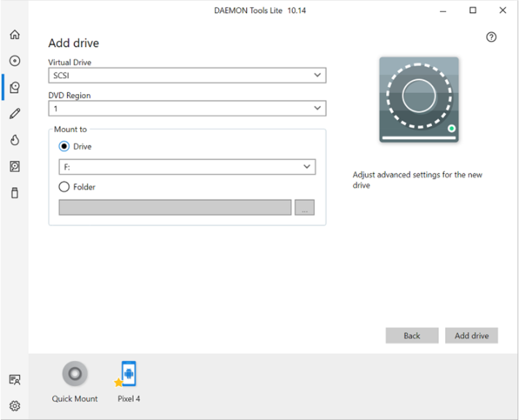Open the Images disc sidebar icon
The image size is (519, 420).
pyautogui.click(x=15, y=61)
